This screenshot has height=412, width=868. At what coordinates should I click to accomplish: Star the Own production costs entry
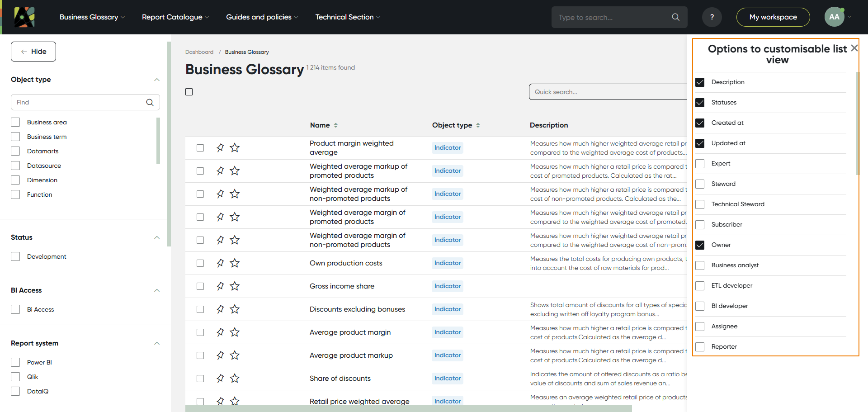(235, 263)
